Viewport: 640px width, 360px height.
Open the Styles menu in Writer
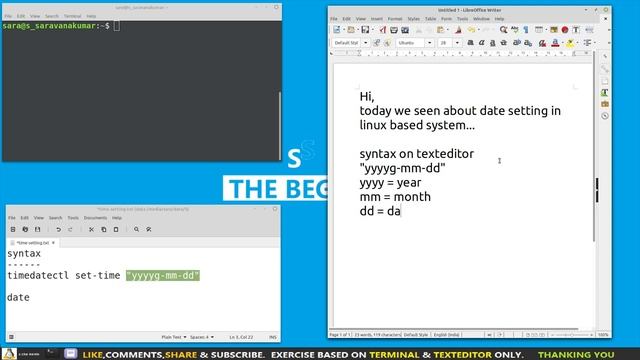coord(413,19)
